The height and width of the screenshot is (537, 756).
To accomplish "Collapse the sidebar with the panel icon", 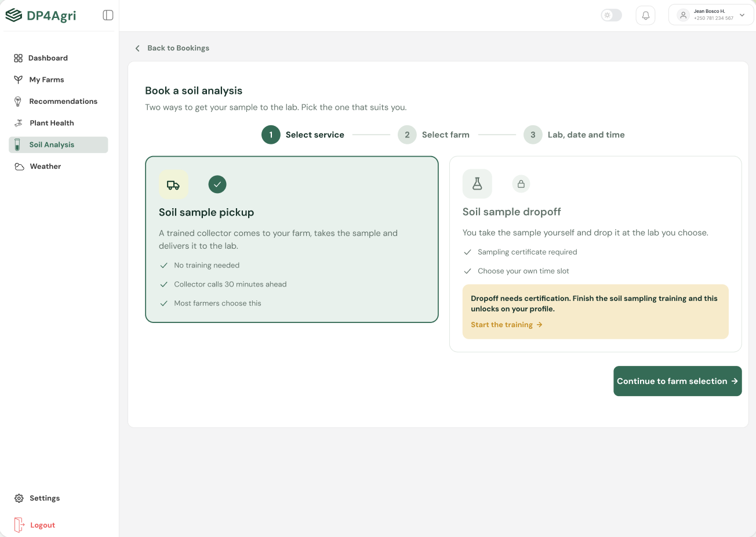I will point(108,15).
